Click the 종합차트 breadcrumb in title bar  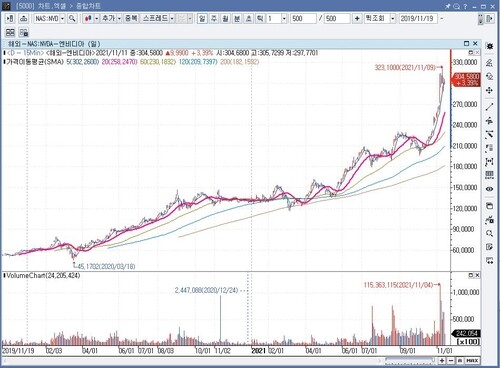tap(88, 6)
